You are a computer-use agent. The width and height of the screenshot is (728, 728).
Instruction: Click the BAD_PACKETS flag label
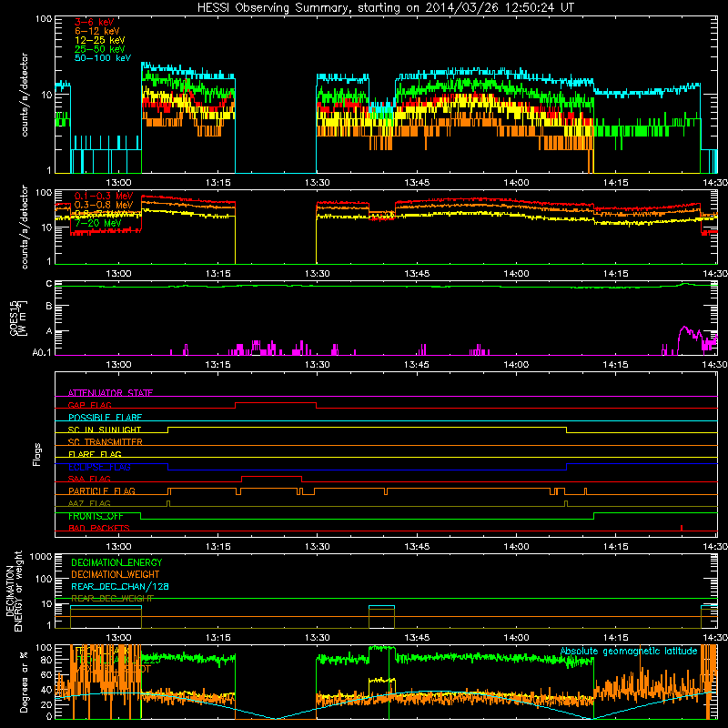(x=99, y=528)
